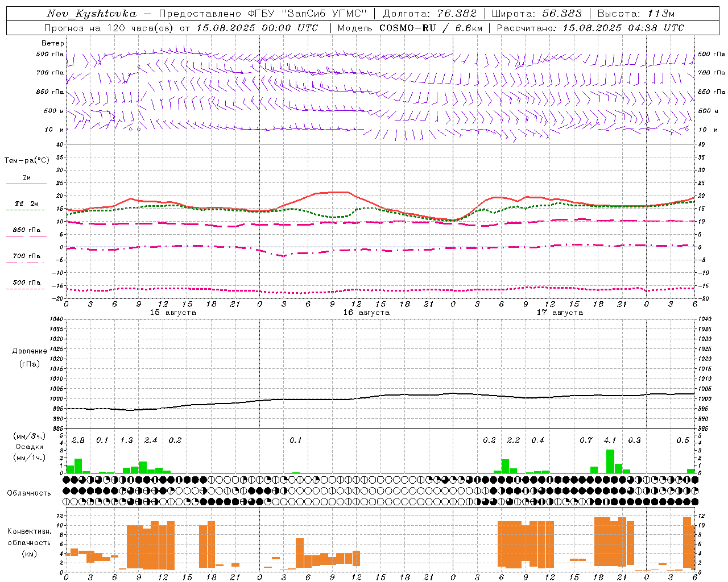The width and height of the screenshot is (728, 582).
Task: Click the 0.4 precipitation amount
Action: (x=537, y=440)
